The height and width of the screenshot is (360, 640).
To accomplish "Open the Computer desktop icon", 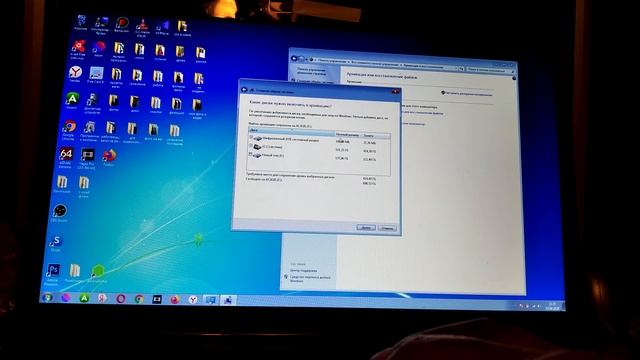I will pos(101,25).
